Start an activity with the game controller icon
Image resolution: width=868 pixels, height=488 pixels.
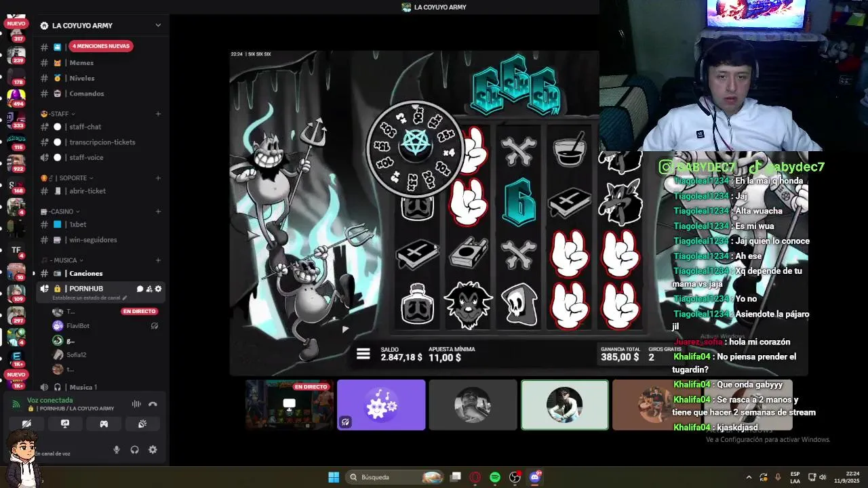click(104, 424)
